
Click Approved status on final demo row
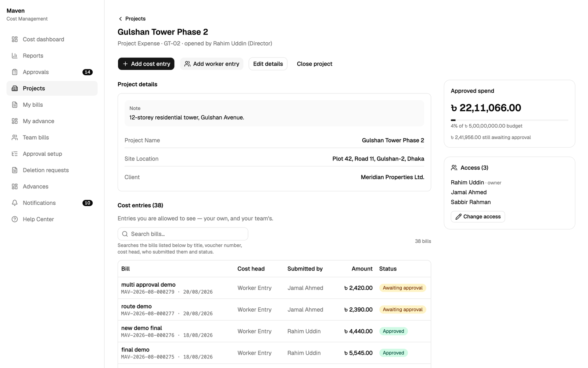pos(393,353)
